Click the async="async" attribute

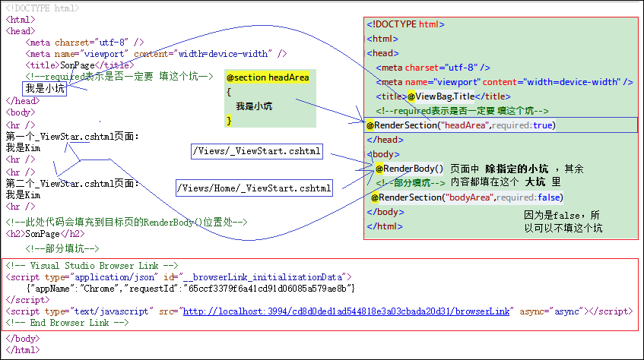[551, 311]
